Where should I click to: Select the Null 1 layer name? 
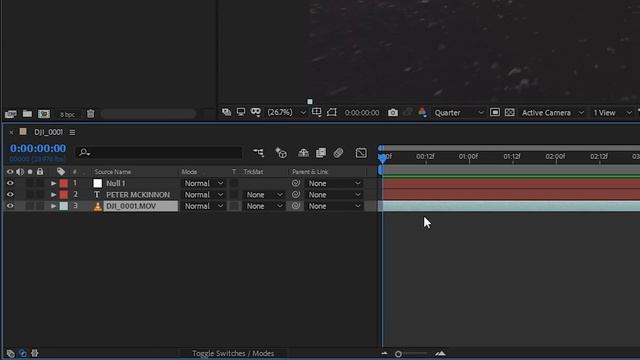(116, 184)
